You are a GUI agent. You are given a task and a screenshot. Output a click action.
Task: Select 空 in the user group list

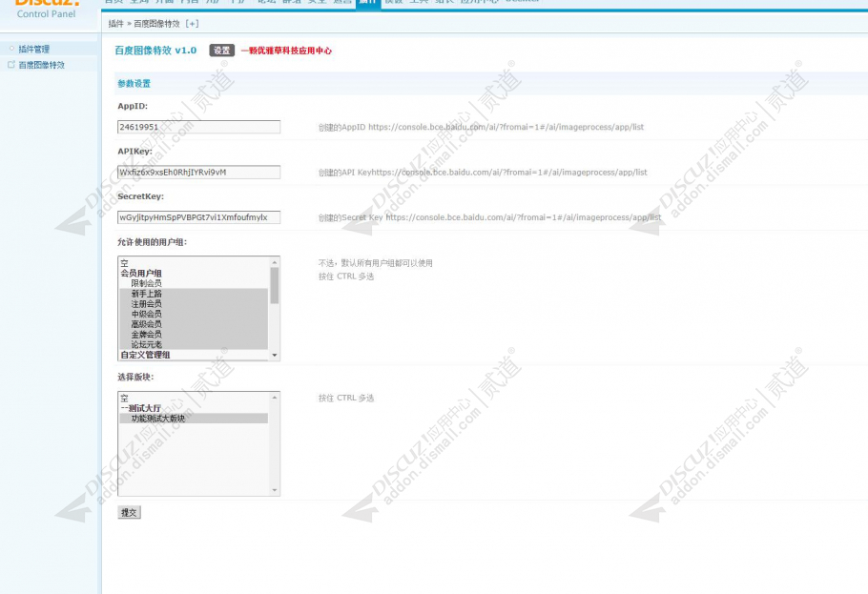(194, 263)
